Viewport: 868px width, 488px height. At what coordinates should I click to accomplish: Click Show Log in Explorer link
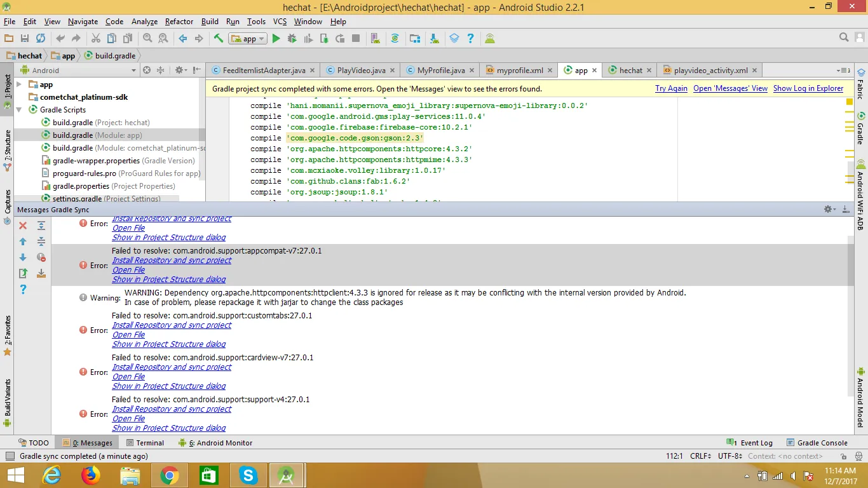pos(808,88)
